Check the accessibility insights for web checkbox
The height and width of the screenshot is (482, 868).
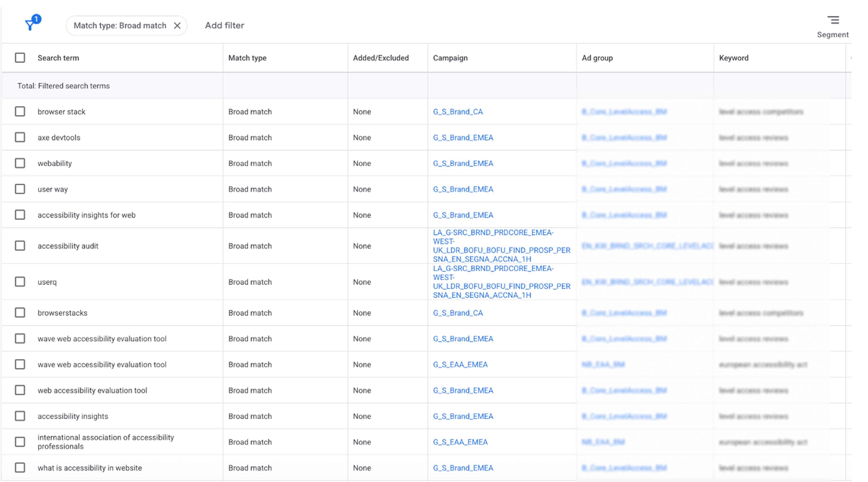point(20,215)
